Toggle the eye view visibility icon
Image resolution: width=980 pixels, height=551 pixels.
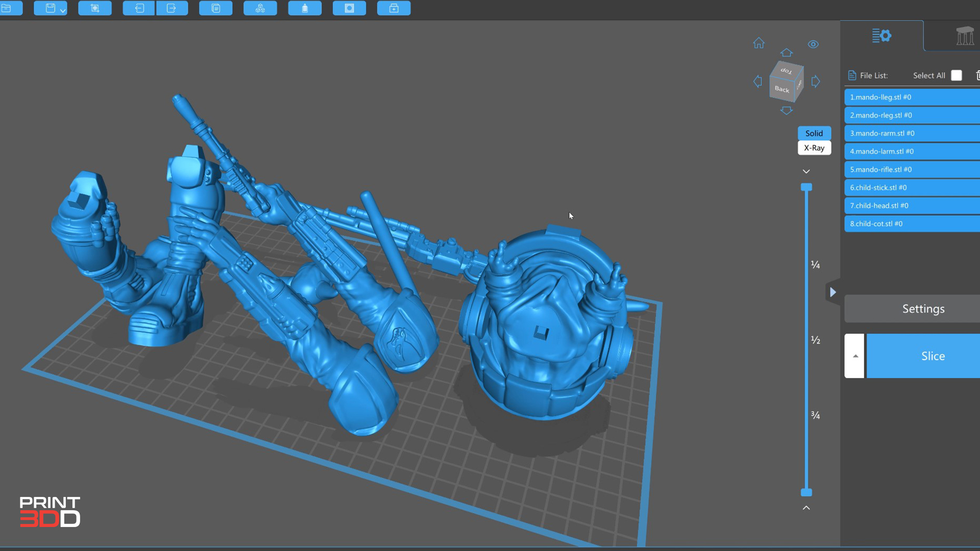tap(813, 44)
